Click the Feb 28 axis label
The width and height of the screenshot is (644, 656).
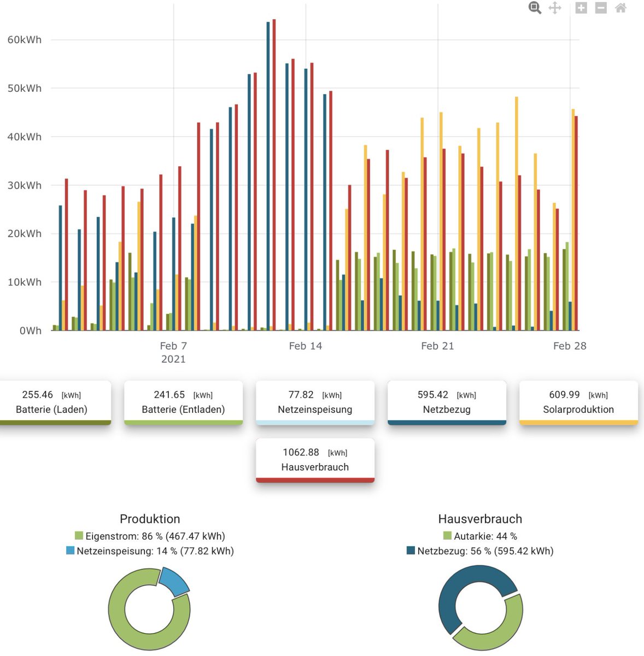point(570,346)
